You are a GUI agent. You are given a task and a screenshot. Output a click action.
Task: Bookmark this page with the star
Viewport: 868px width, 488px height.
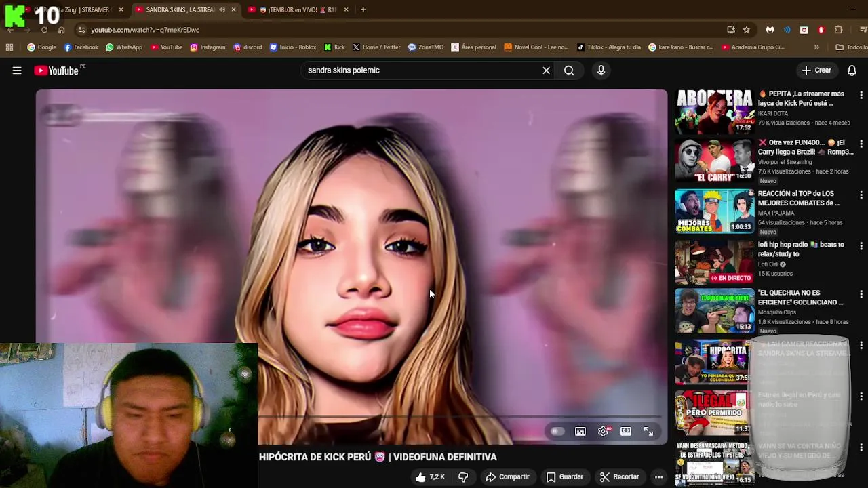[x=747, y=30]
